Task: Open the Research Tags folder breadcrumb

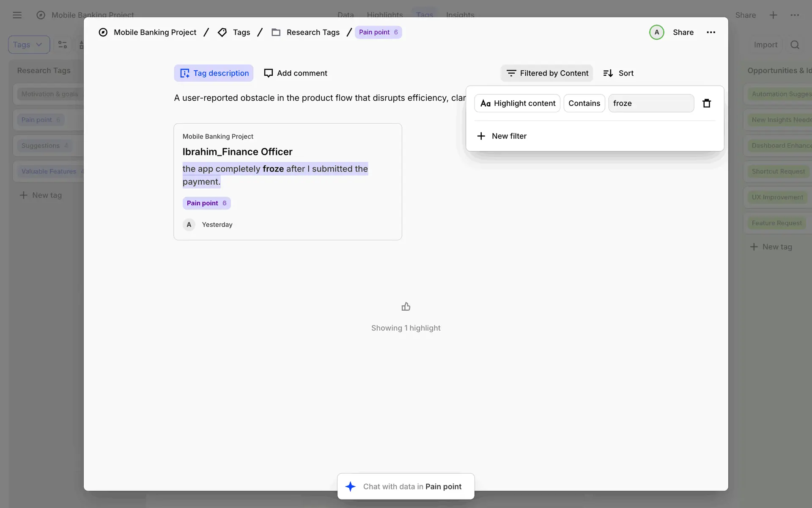Action: click(x=313, y=32)
